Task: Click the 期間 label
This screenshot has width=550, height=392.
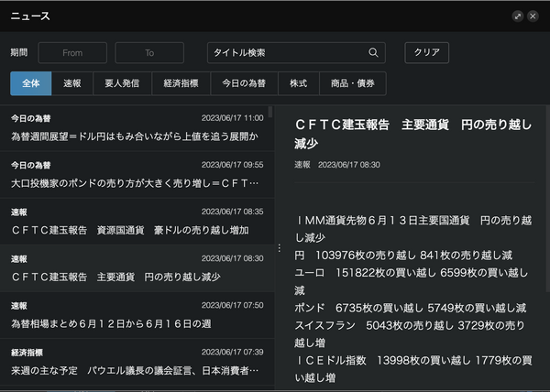Action: [19, 52]
